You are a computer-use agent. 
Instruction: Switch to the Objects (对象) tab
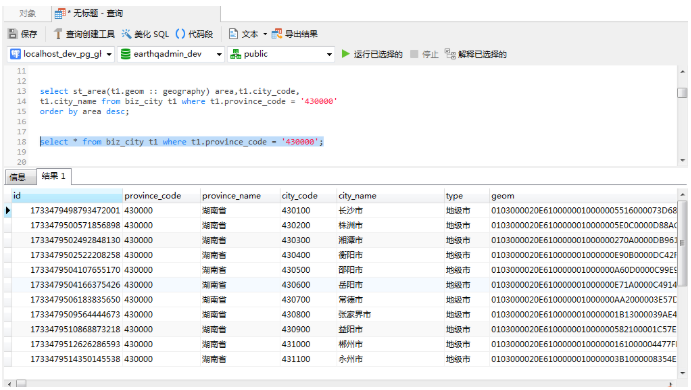coord(27,14)
